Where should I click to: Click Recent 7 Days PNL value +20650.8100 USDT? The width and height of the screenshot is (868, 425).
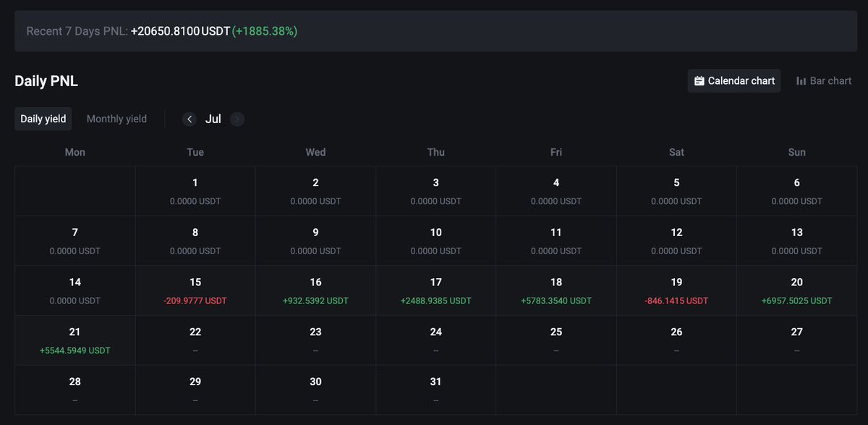(180, 31)
